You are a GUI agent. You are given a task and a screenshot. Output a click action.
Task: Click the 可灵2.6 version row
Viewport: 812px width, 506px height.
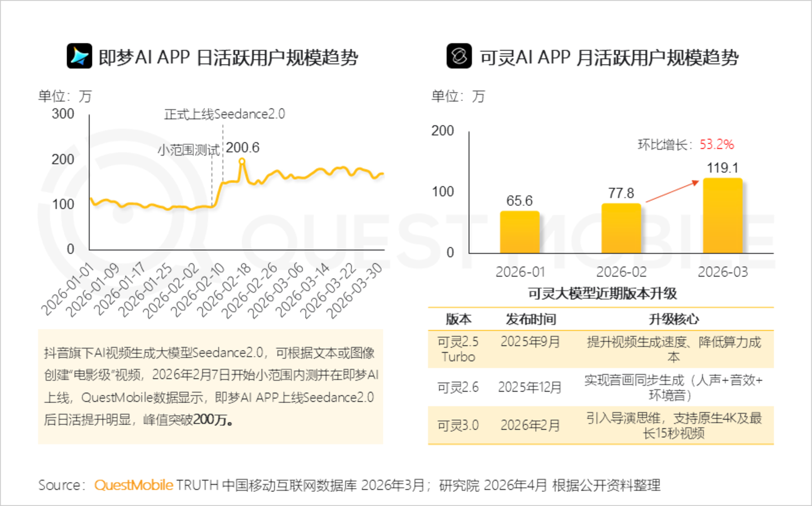click(601, 387)
